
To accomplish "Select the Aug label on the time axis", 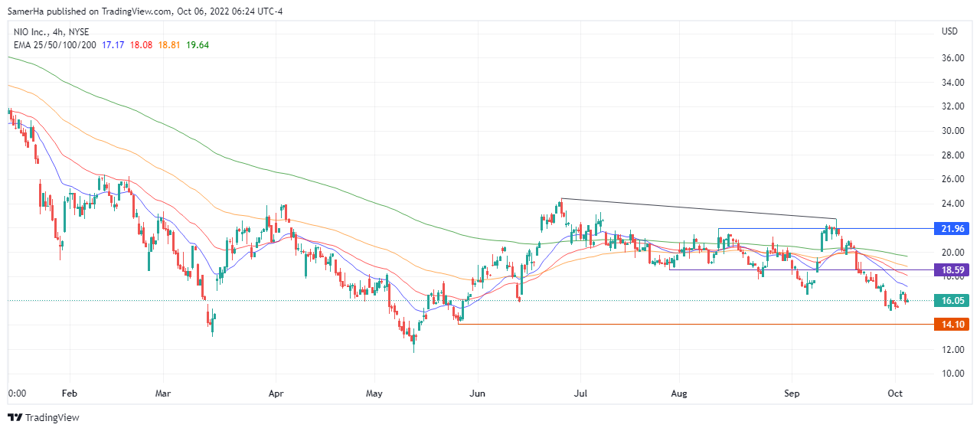I will pyautogui.click(x=679, y=393).
